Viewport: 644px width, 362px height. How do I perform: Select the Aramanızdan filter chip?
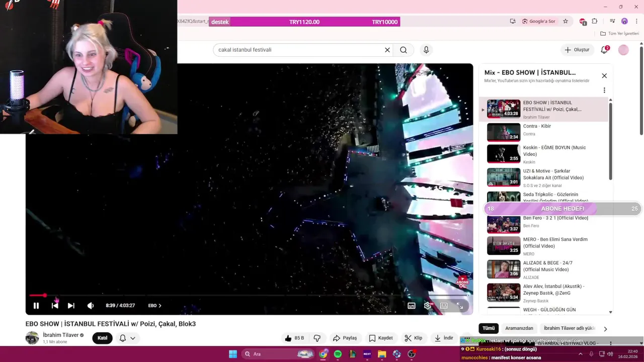[x=519, y=328]
